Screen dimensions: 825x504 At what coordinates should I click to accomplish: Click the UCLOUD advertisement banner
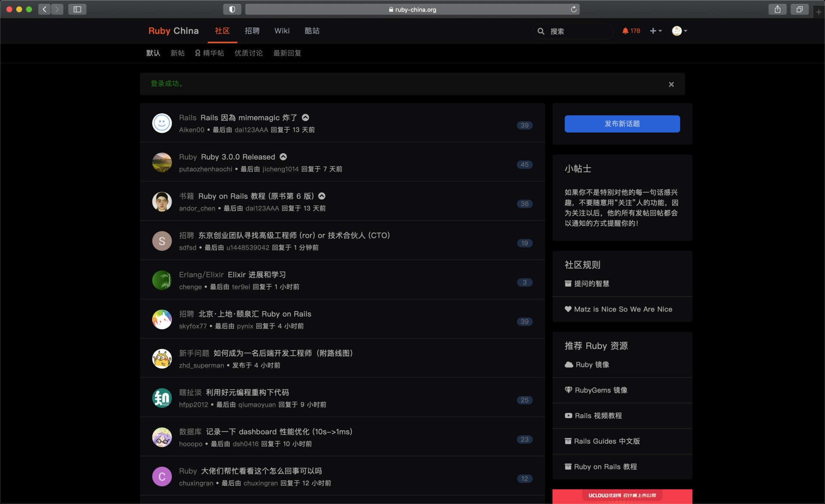[622, 496]
